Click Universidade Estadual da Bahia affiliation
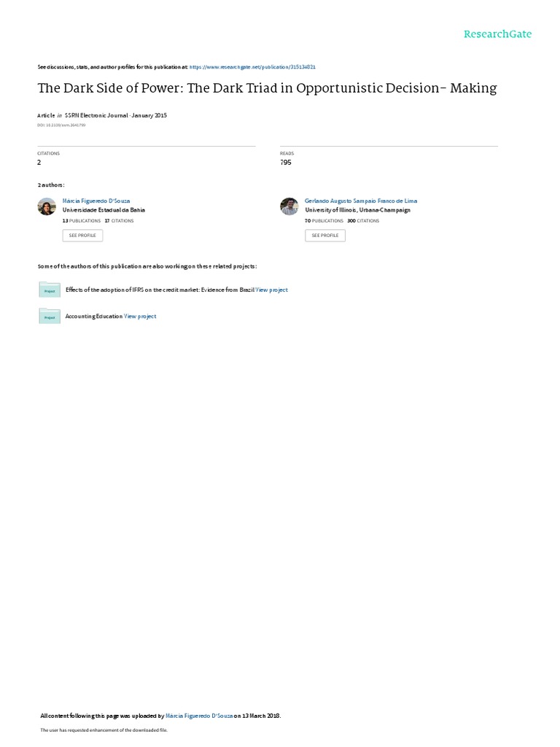Viewport: 560px width, 747px height. click(104, 210)
